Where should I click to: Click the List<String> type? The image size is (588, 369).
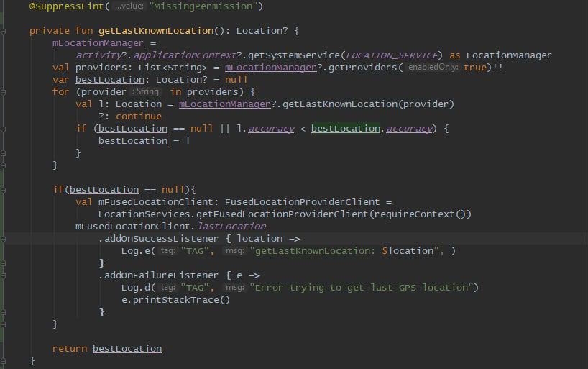173,68
